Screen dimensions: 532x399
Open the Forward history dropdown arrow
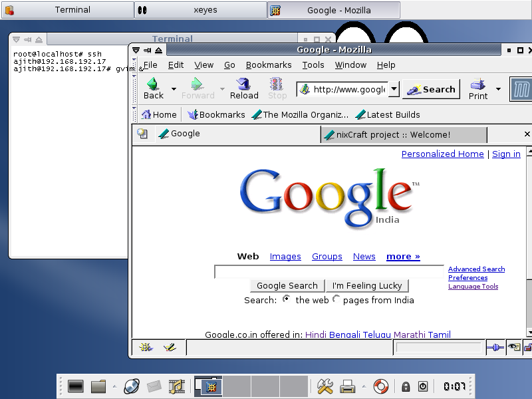(222, 89)
